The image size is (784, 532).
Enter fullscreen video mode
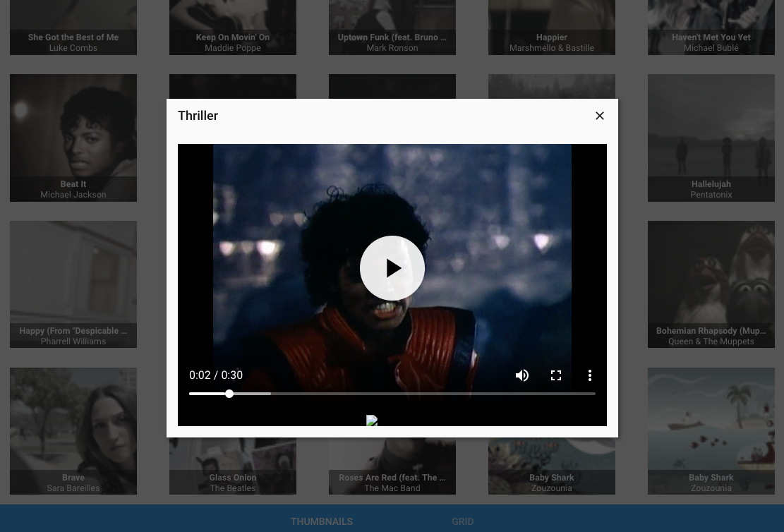(x=556, y=375)
